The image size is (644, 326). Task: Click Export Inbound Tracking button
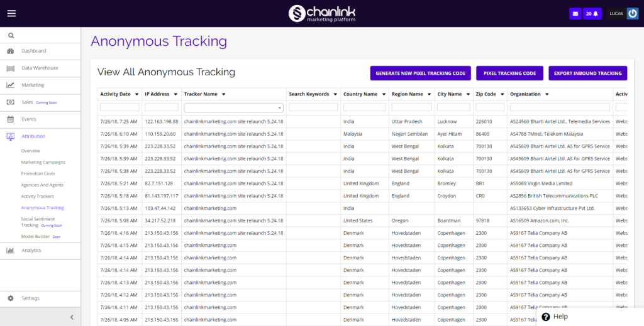(x=588, y=73)
